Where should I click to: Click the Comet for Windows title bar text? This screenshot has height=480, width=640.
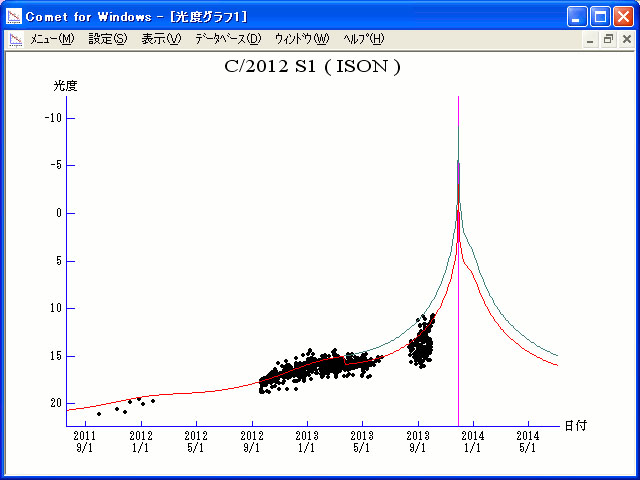click(137, 17)
